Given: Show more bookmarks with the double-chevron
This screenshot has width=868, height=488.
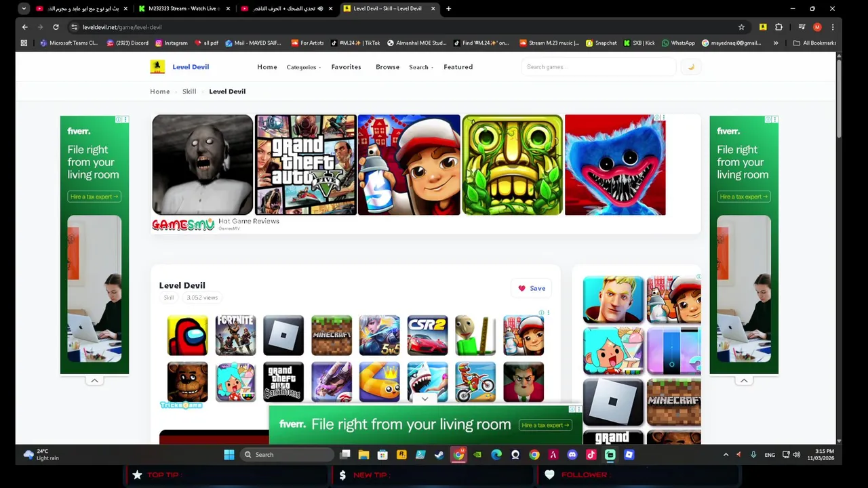Looking at the screenshot, I should [x=776, y=43].
